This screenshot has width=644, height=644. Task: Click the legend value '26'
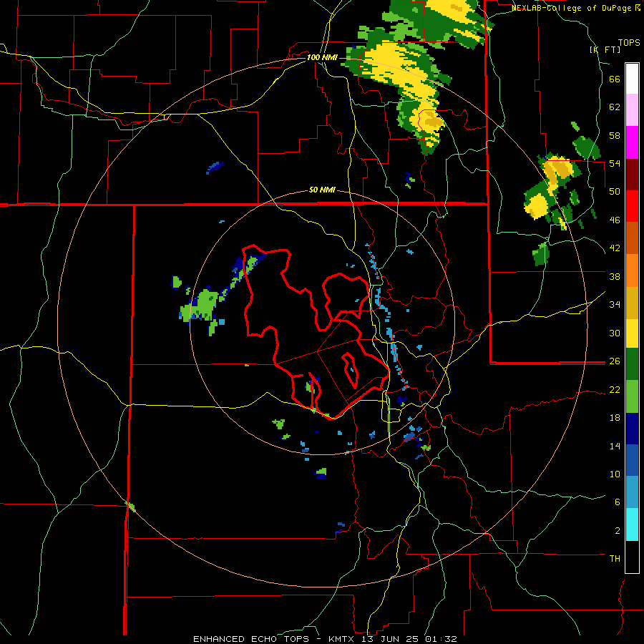(x=615, y=361)
